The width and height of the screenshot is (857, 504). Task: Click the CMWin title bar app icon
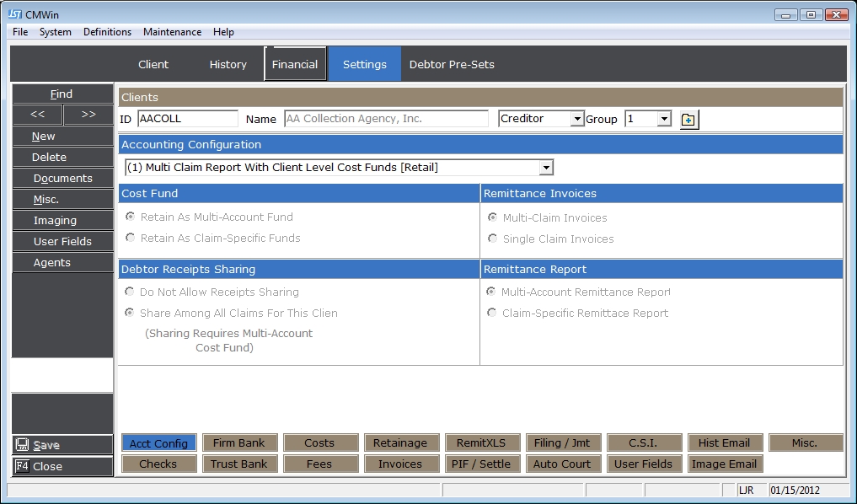click(14, 14)
